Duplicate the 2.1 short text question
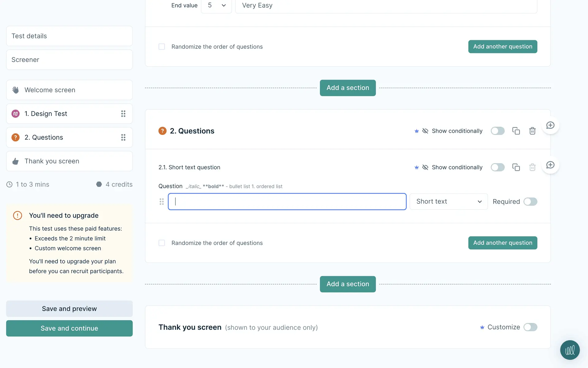This screenshot has width=588, height=368. click(x=516, y=167)
